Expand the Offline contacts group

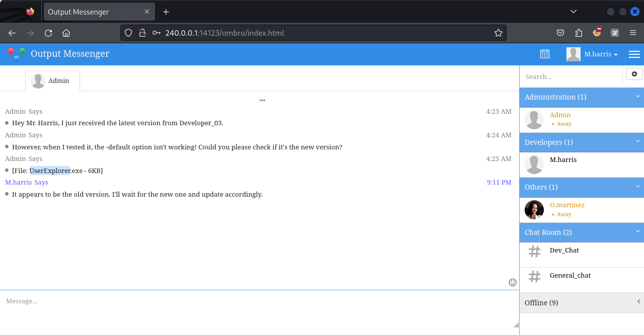582,303
